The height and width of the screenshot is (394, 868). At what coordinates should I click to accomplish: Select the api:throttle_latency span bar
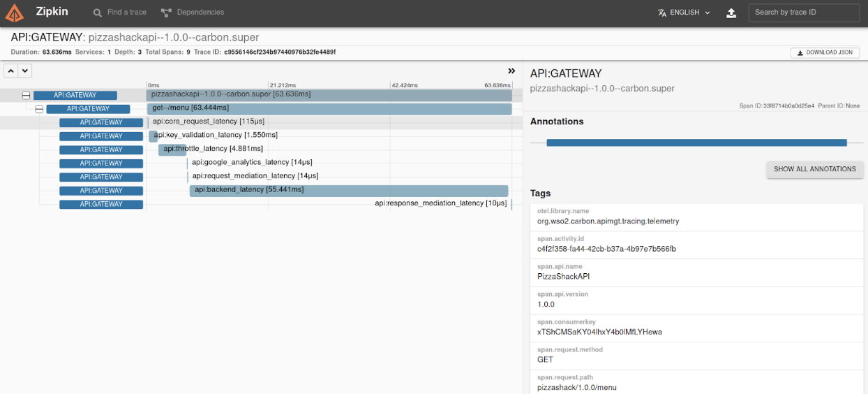pos(172,149)
